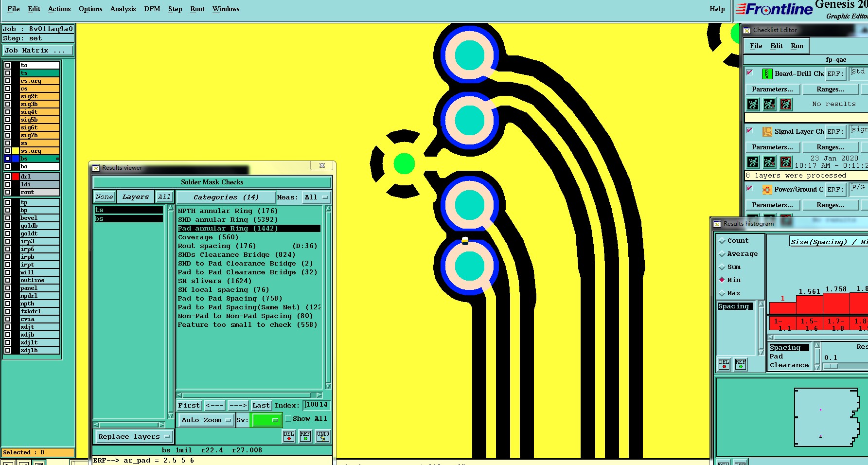Toggle Signal Layer Checks checkbox

click(x=749, y=130)
